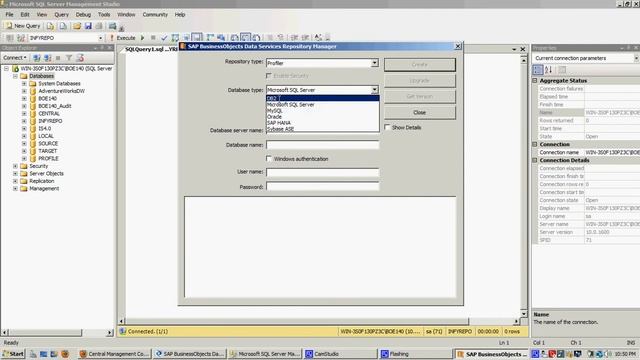This screenshot has height=360, width=640.
Task: Click the Database name input field
Action: coord(322,145)
